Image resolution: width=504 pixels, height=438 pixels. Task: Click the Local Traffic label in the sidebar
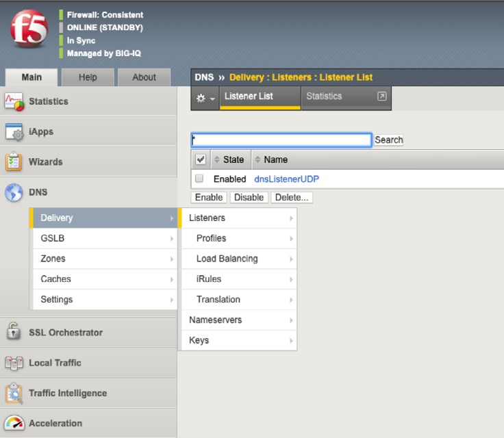(55, 363)
